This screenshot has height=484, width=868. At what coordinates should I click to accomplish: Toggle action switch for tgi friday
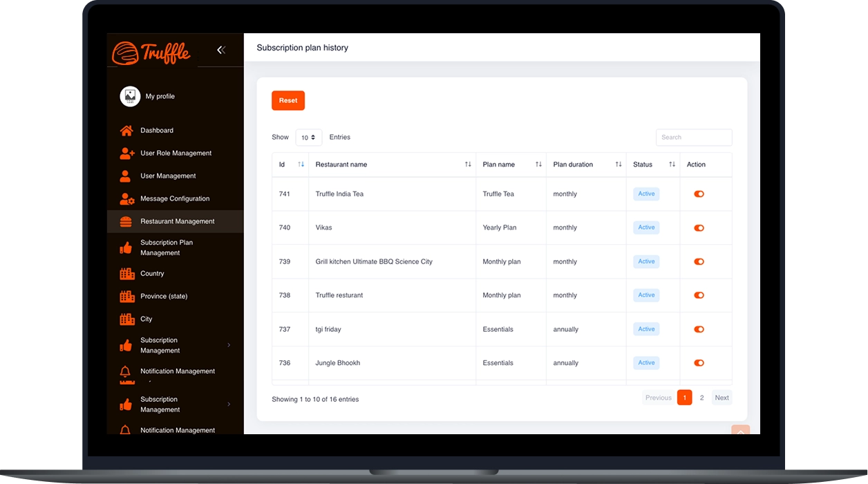(699, 329)
